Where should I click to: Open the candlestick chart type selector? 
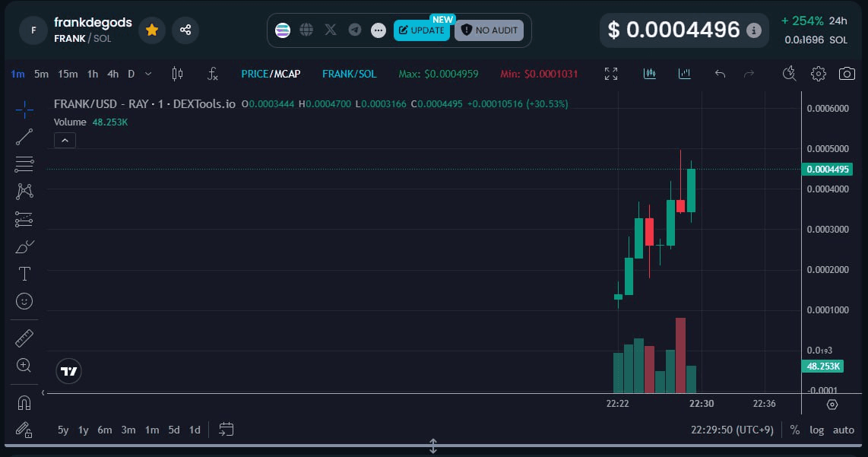(177, 74)
